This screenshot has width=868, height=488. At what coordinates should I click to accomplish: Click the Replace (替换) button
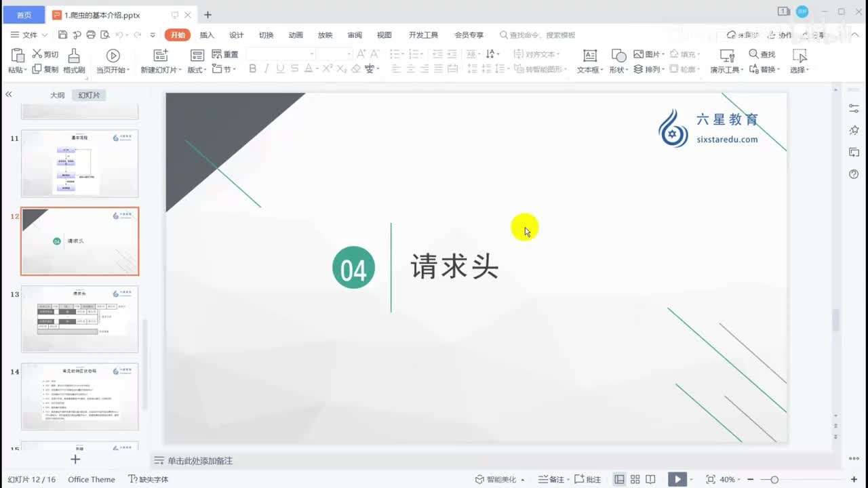pos(764,69)
